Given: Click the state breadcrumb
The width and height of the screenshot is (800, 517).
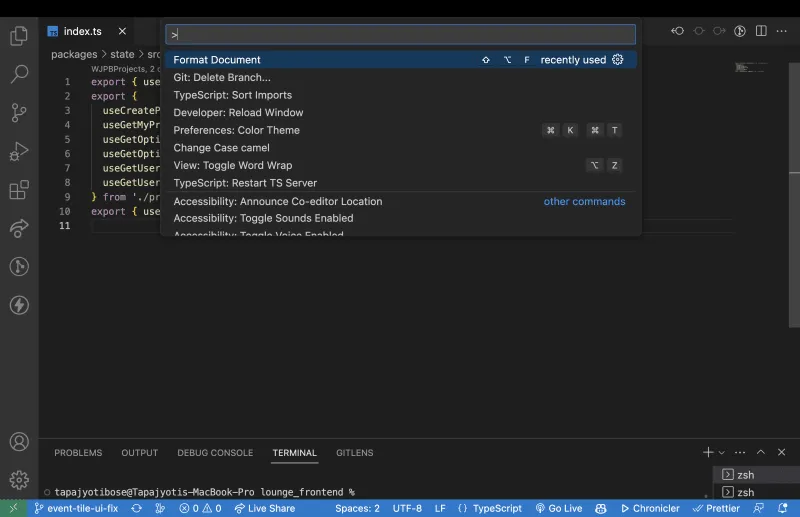Looking at the screenshot, I should coord(122,54).
